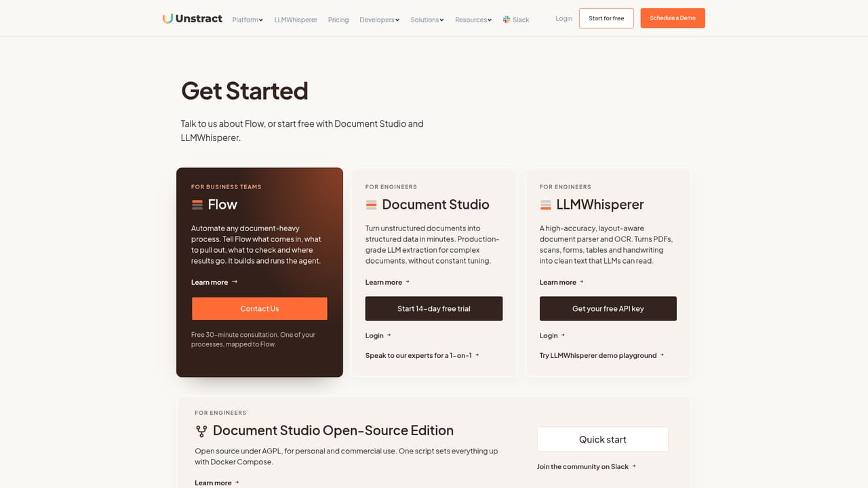Click the FOR BUSINESS TEAMS label
Viewport: 868px width, 488px height.
pos(226,187)
